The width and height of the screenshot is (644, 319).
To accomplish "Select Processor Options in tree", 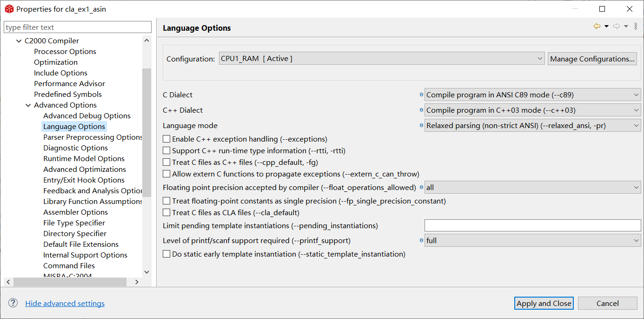I will coord(65,51).
